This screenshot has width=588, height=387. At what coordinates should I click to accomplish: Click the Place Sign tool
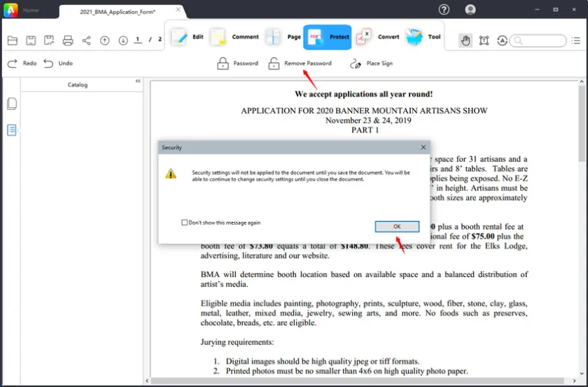[372, 64]
